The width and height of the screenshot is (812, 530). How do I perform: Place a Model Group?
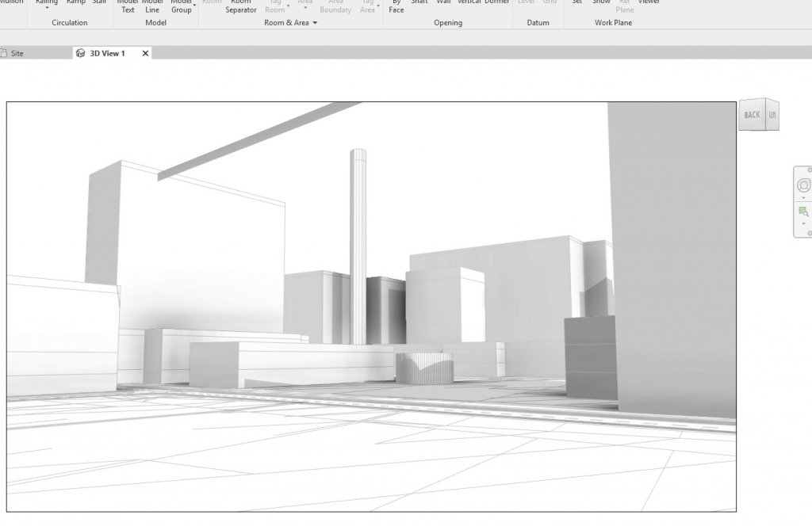point(180,6)
